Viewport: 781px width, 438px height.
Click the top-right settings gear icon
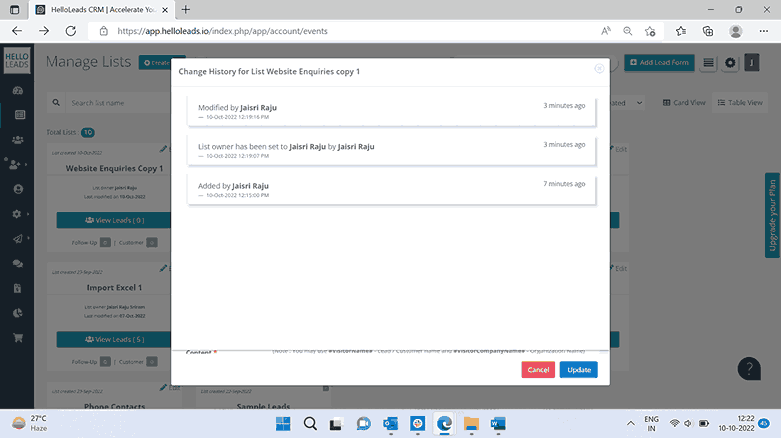[x=731, y=63]
